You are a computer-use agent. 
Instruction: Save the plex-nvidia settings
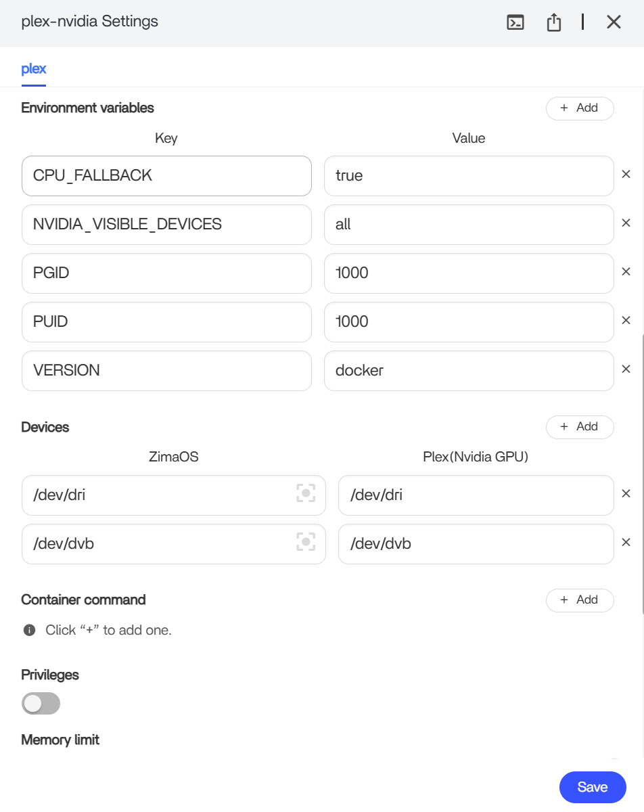(x=592, y=787)
